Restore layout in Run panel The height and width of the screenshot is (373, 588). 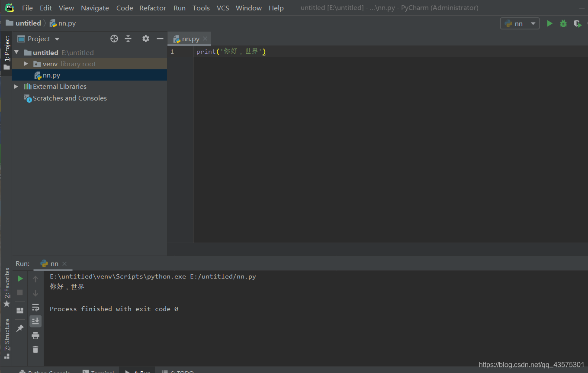pyautogui.click(x=20, y=310)
